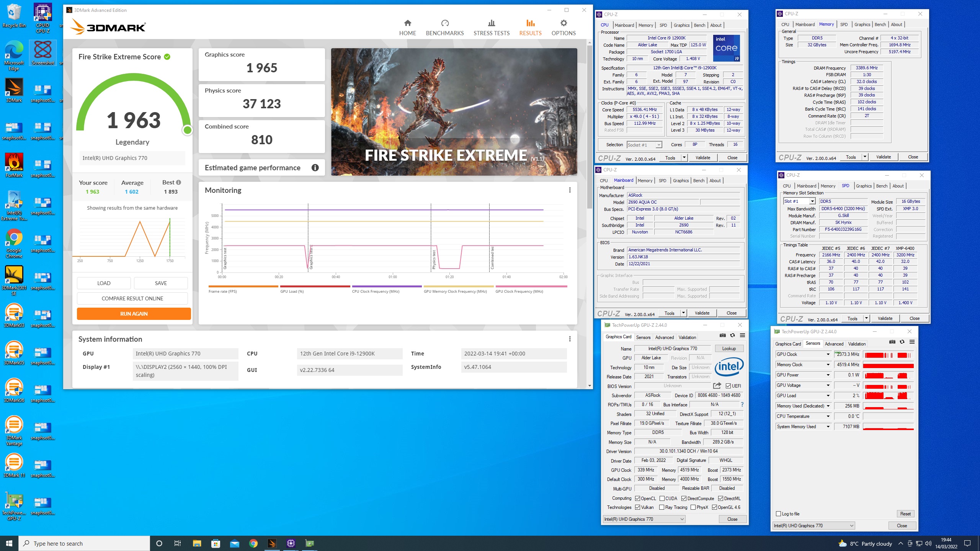Open the Mail app from the taskbar
Viewport: 980px width, 551px height.
(x=234, y=543)
